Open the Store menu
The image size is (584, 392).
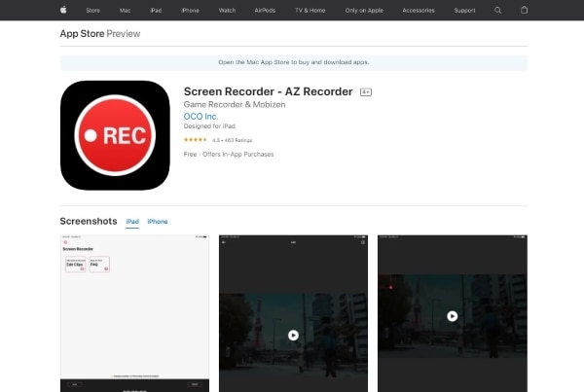click(x=93, y=11)
